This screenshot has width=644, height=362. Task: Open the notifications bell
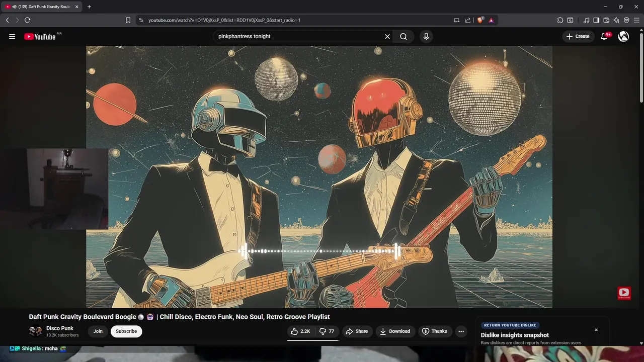(x=604, y=36)
